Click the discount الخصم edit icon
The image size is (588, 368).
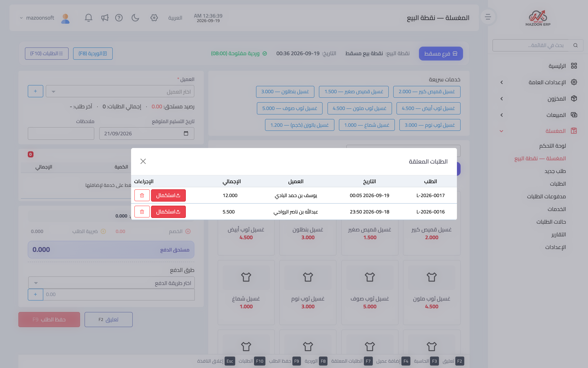[x=188, y=231]
